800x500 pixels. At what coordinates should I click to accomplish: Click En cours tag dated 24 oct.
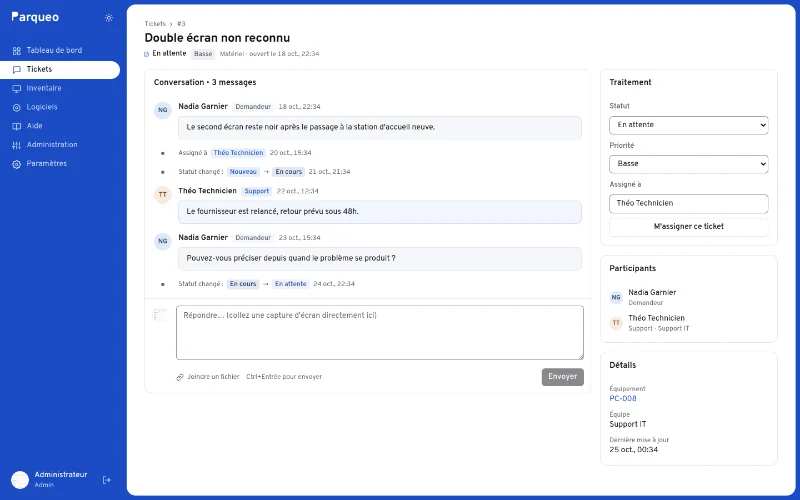pos(243,284)
